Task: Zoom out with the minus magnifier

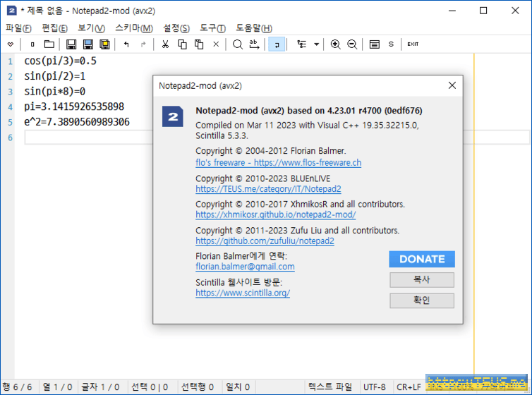Action: click(x=352, y=44)
